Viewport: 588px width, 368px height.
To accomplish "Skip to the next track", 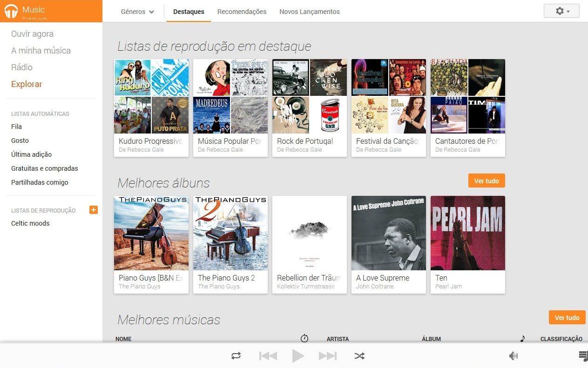I will tap(327, 356).
